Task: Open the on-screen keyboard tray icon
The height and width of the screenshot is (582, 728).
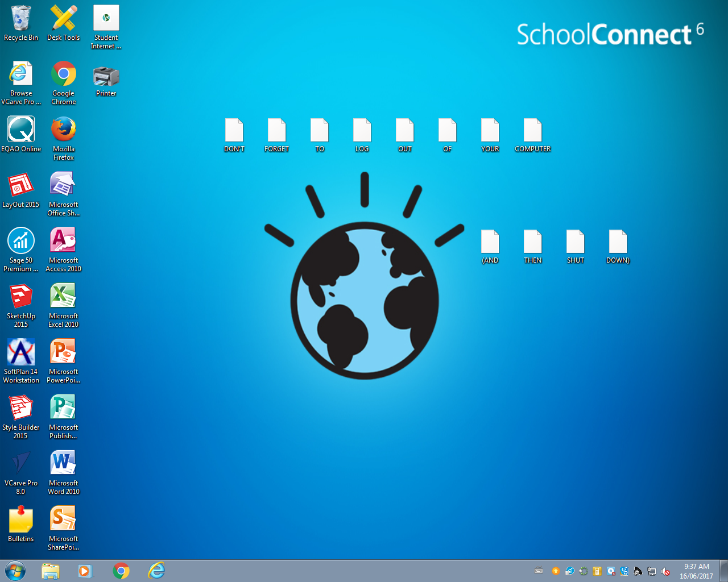Action: point(539,571)
